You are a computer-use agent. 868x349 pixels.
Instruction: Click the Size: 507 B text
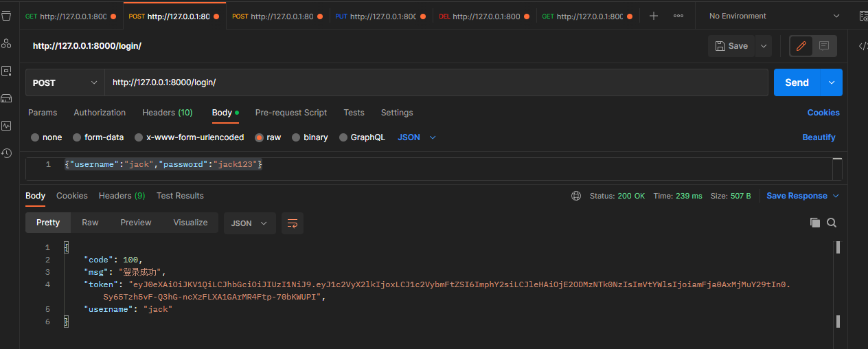pos(731,196)
